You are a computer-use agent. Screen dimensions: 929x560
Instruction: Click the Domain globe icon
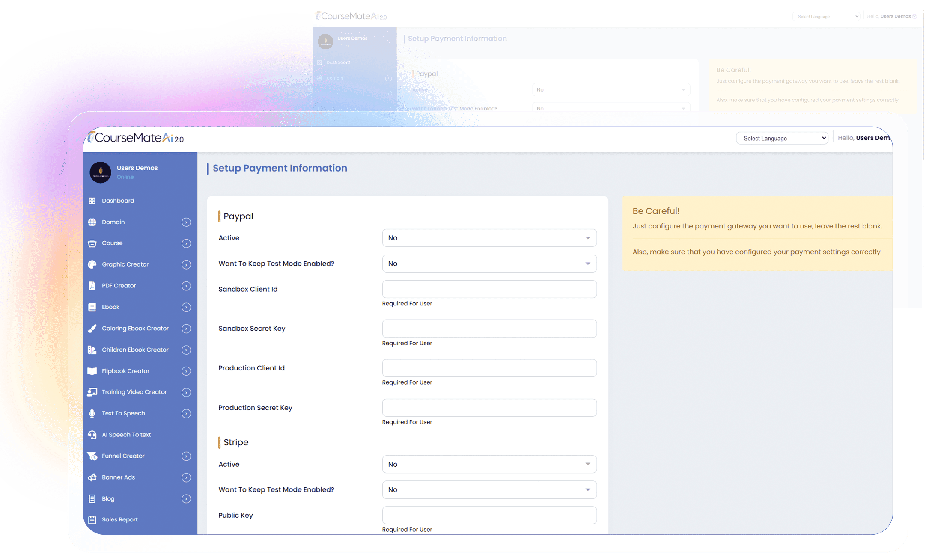coord(92,222)
